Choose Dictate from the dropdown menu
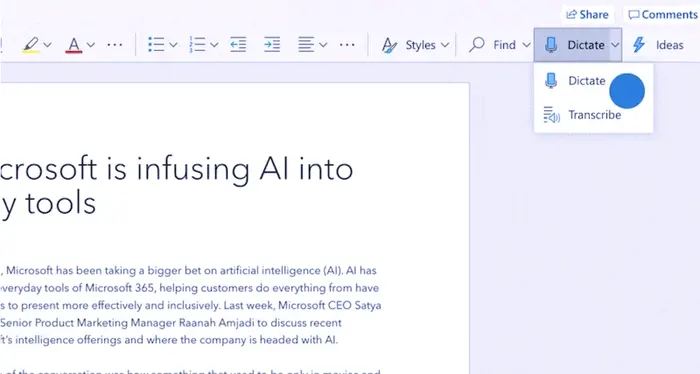The width and height of the screenshot is (700, 374). click(x=593, y=81)
